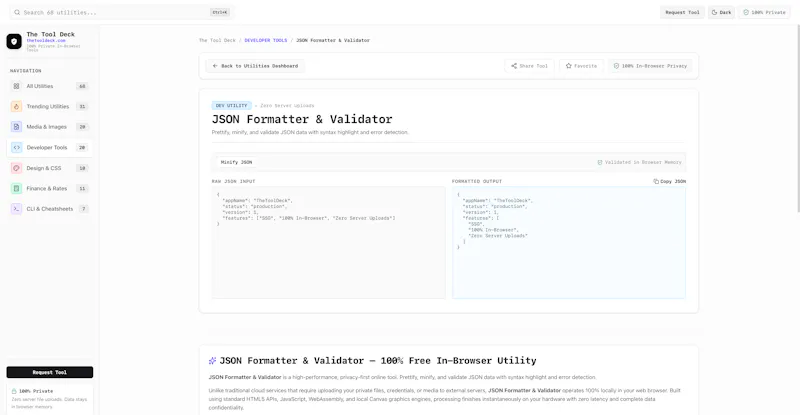Click the Trending Utilities flame icon

coord(16,107)
